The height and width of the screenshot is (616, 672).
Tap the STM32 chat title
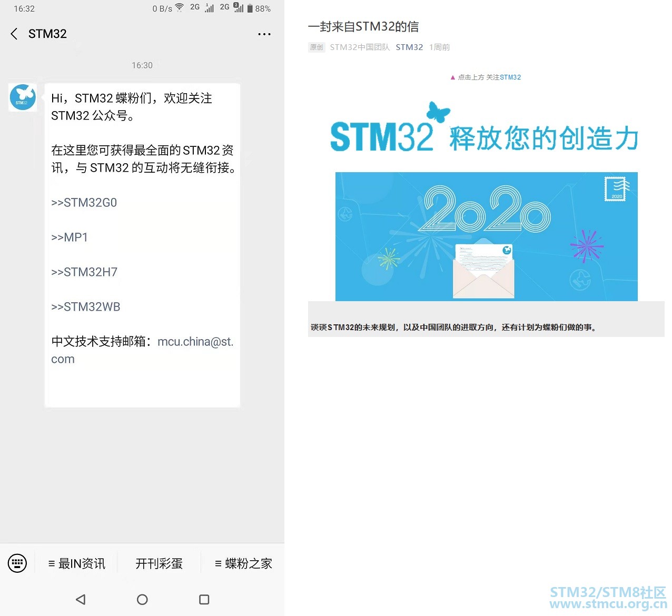pyautogui.click(x=47, y=34)
